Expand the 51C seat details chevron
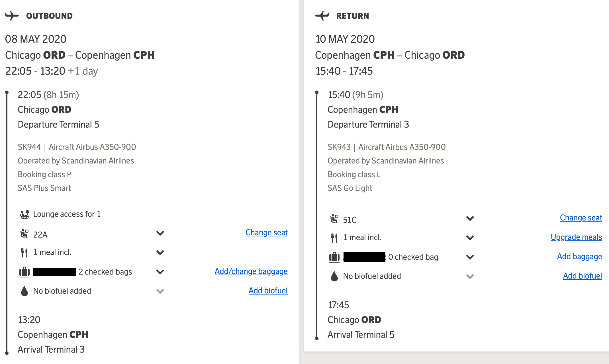 (x=470, y=218)
